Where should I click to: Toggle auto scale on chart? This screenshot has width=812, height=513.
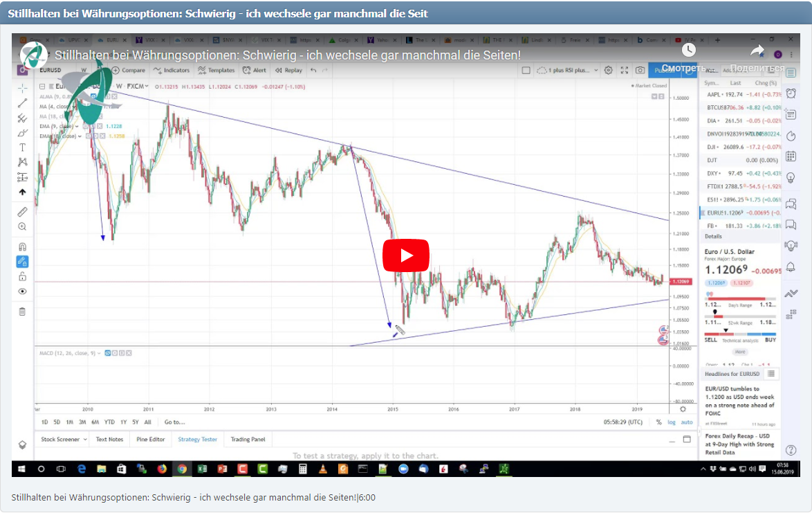click(686, 422)
